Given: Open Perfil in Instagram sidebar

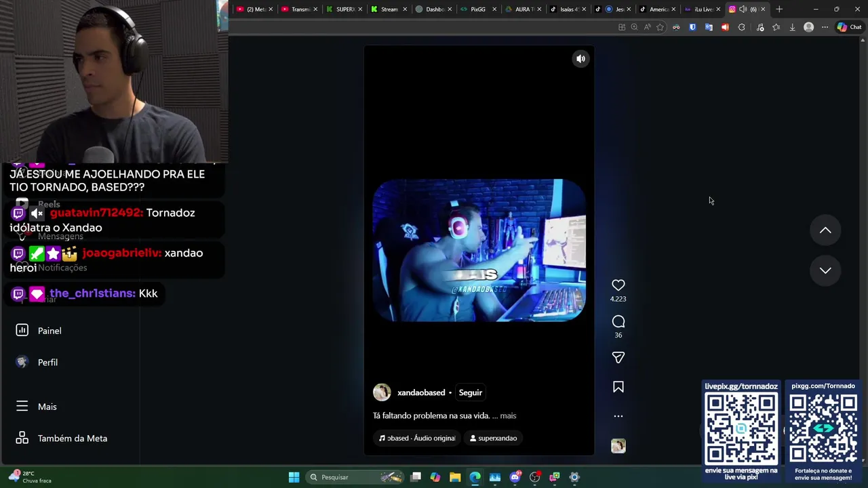Looking at the screenshot, I should click(47, 363).
